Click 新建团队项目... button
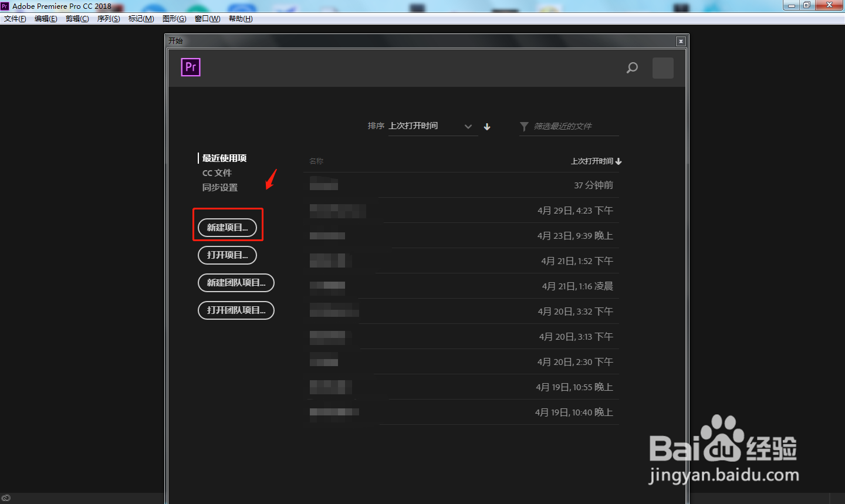The height and width of the screenshot is (504, 845). 236,283
